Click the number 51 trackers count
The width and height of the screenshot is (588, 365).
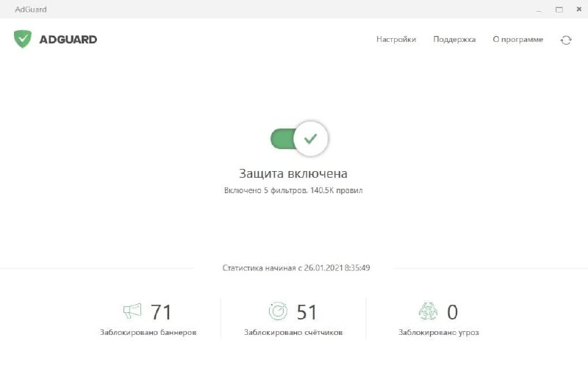(306, 312)
